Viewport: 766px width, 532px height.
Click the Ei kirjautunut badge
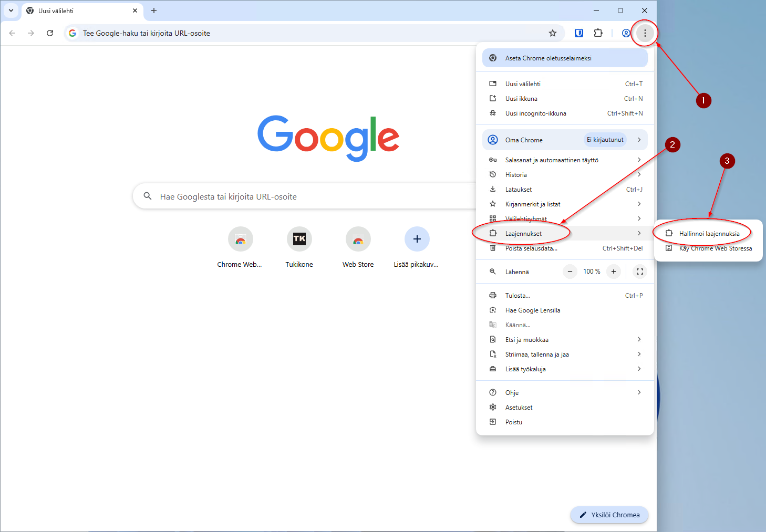coord(605,140)
